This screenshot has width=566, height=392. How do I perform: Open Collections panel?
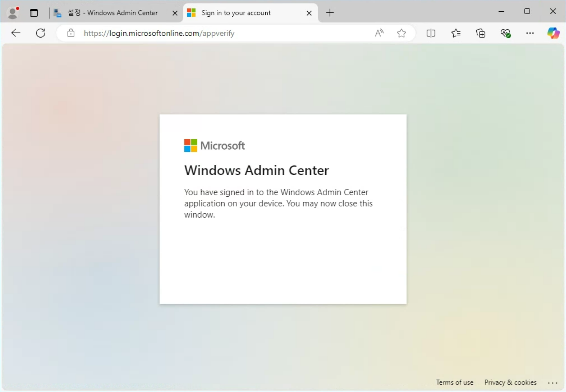coord(480,33)
